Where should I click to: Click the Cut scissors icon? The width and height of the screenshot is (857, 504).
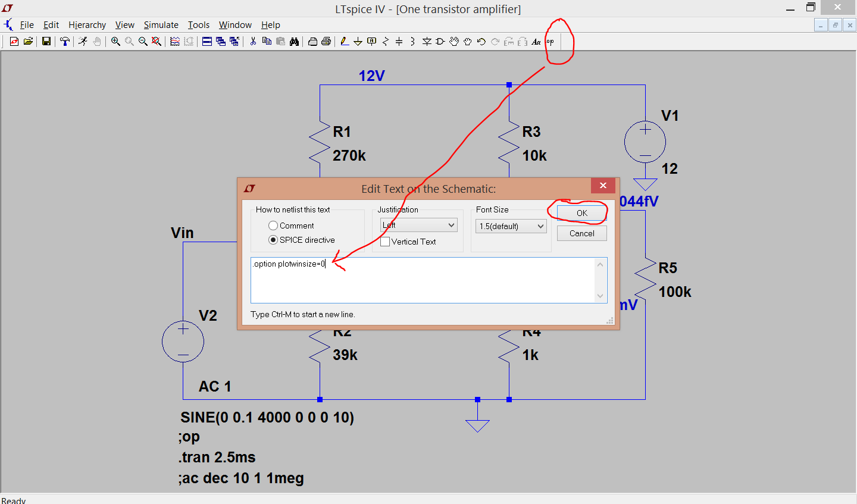pyautogui.click(x=253, y=42)
